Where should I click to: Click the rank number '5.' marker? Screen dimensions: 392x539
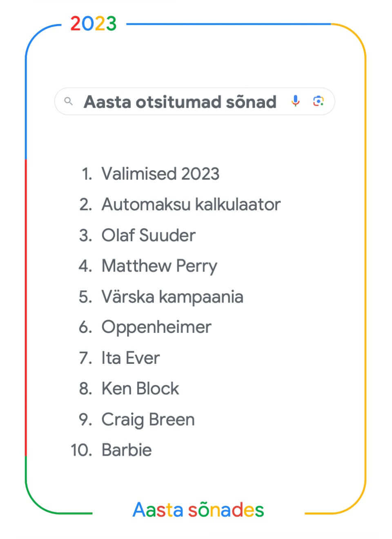86,296
